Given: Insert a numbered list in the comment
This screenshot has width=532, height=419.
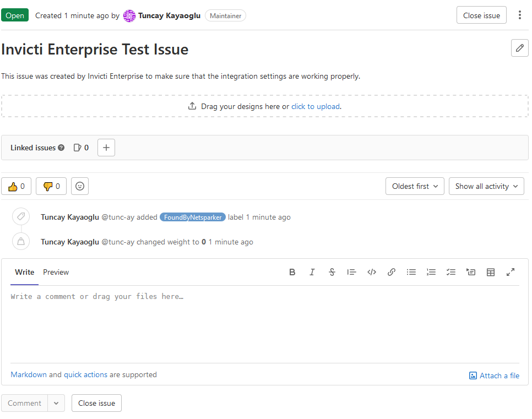Looking at the screenshot, I should 431,271.
